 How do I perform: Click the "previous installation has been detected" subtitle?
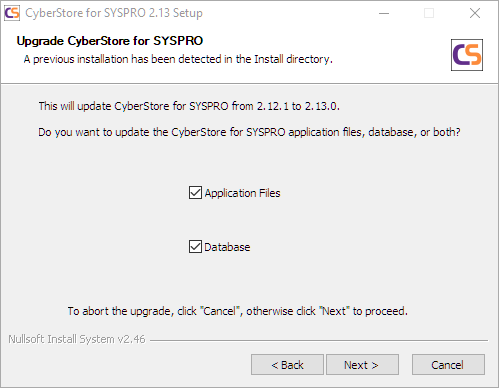point(178,59)
